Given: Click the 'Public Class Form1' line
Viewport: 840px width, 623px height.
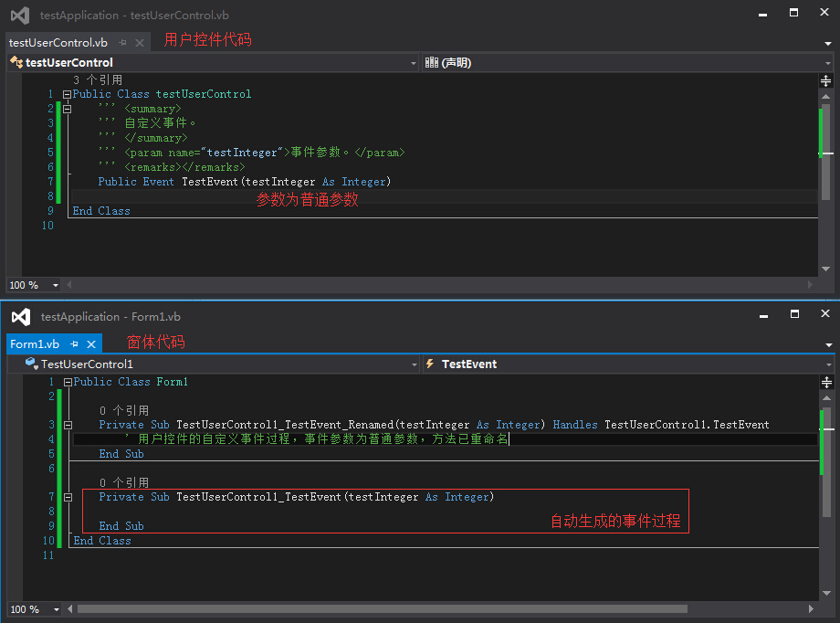Looking at the screenshot, I should [x=131, y=382].
